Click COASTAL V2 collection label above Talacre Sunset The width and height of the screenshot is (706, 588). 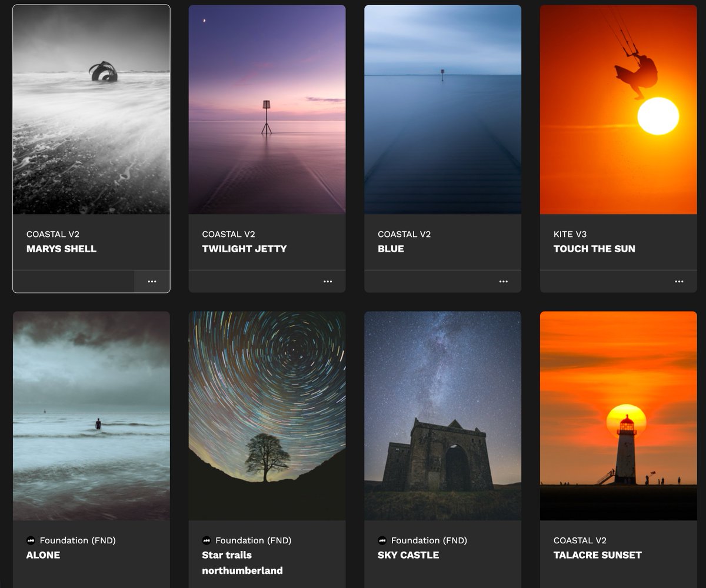click(580, 540)
